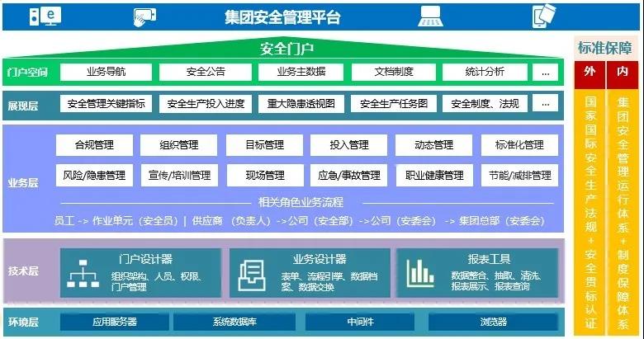Screen dimensions: 644x339
Task: Open 文档制度 in the portal row
Action: coord(394,72)
